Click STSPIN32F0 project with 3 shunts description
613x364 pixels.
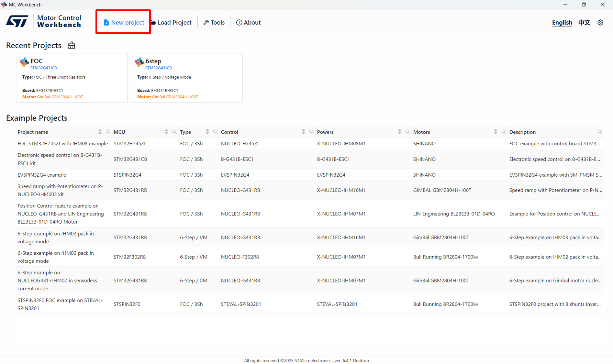pyautogui.click(x=555, y=304)
